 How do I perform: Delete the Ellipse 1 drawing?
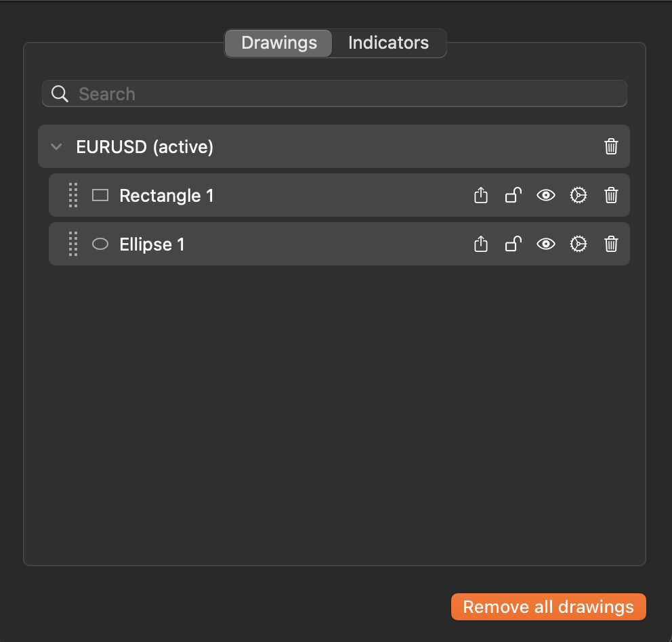pyautogui.click(x=611, y=244)
